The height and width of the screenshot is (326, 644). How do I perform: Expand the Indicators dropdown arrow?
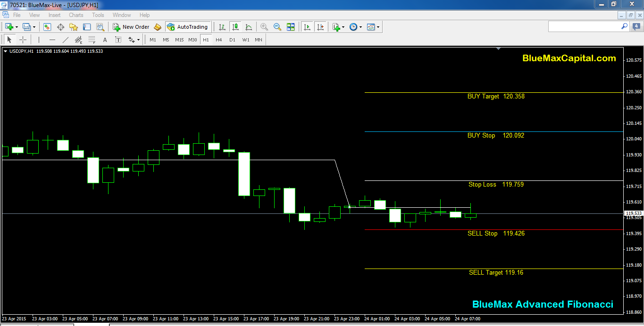[x=343, y=27]
